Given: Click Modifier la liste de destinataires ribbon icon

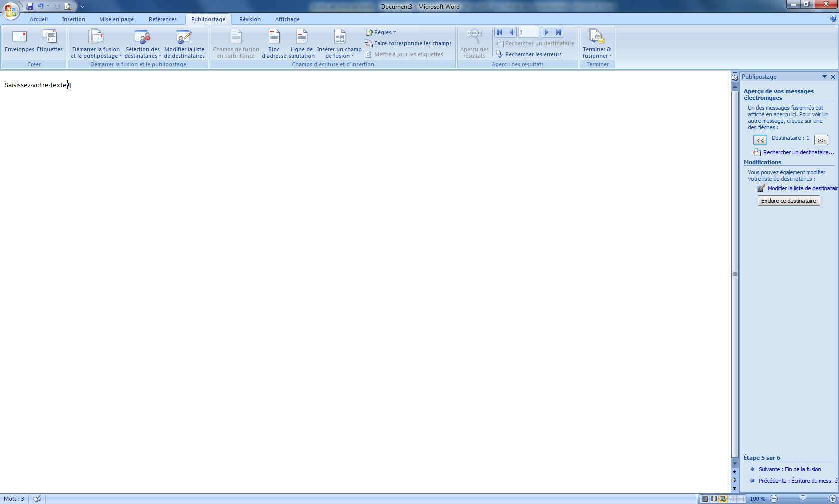Looking at the screenshot, I should pyautogui.click(x=184, y=44).
